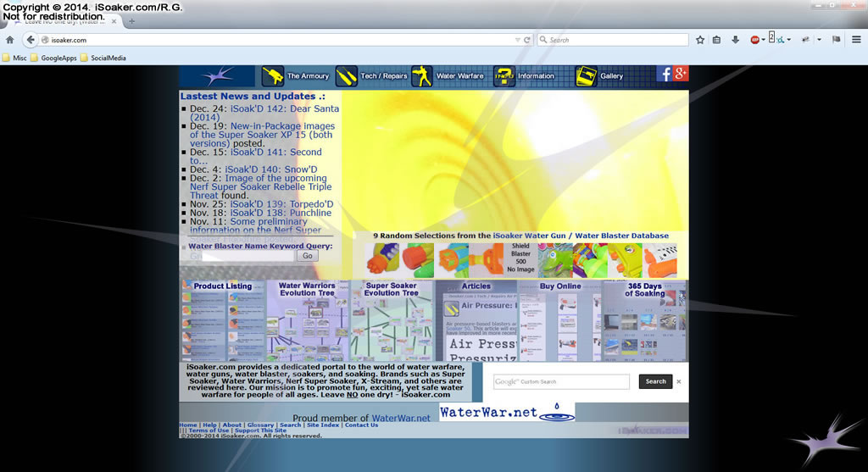Image resolution: width=868 pixels, height=472 pixels.
Task: Open the GoogleApps bookmarks folder
Action: pos(53,58)
